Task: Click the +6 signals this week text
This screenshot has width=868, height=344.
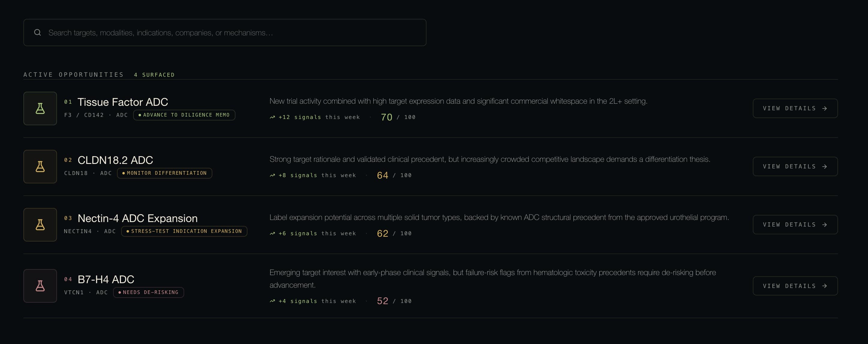Action: [x=317, y=233]
